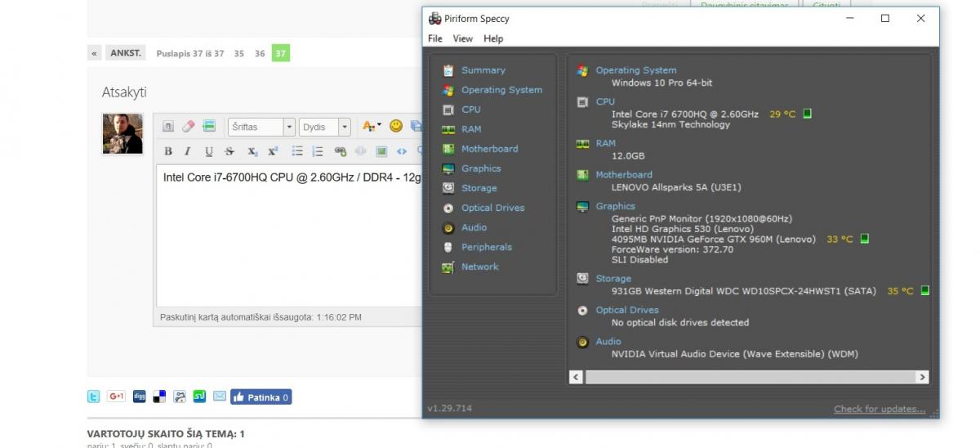Toggle underline formatting in forum editor

click(x=209, y=151)
